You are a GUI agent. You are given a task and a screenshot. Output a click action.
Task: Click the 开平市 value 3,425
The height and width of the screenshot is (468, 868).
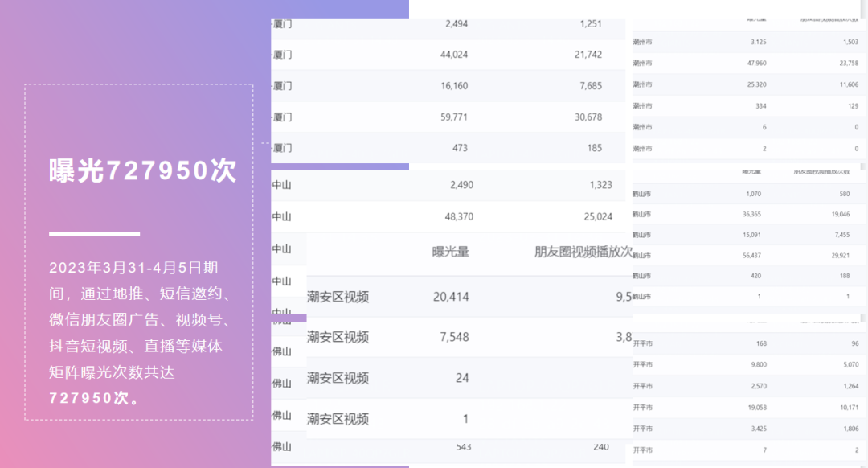point(759,429)
